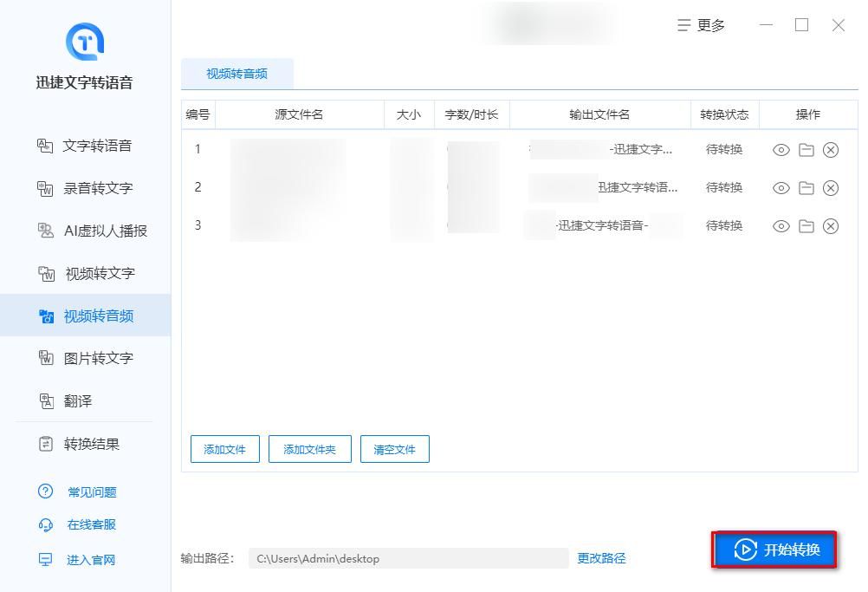Click the 转换状态 column header
The image size is (868, 592).
(724, 114)
